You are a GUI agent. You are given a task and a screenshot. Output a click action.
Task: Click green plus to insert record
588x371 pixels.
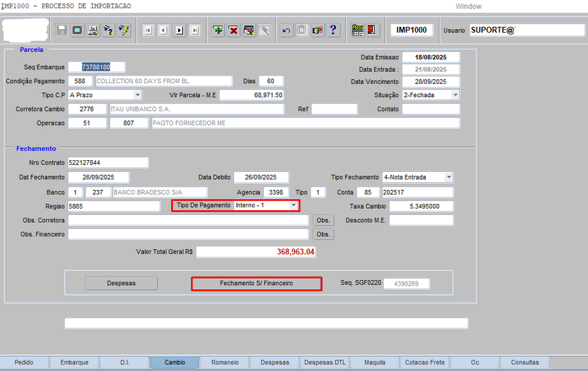pyautogui.click(x=218, y=30)
